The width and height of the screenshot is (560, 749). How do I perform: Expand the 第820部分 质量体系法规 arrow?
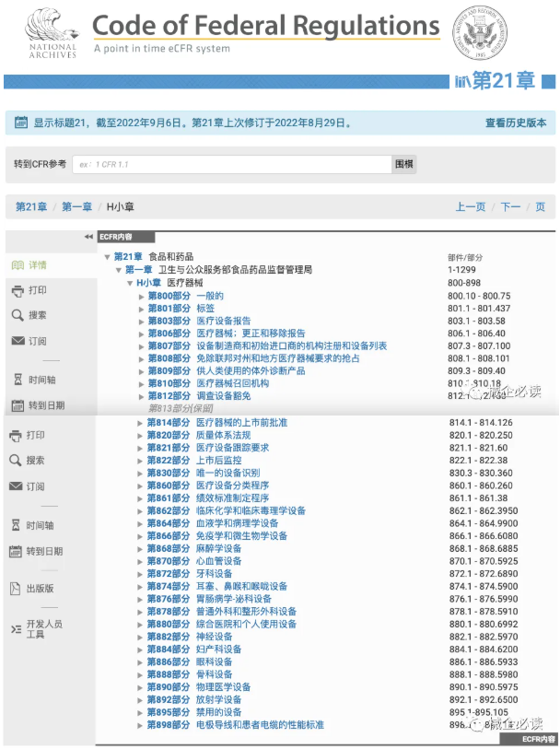[x=140, y=436]
